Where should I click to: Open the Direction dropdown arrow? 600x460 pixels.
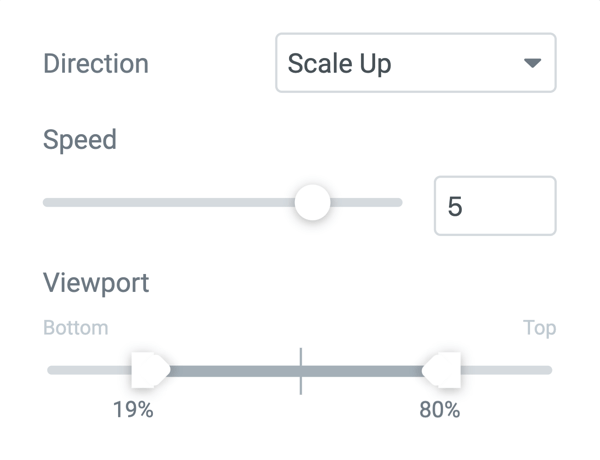click(532, 63)
